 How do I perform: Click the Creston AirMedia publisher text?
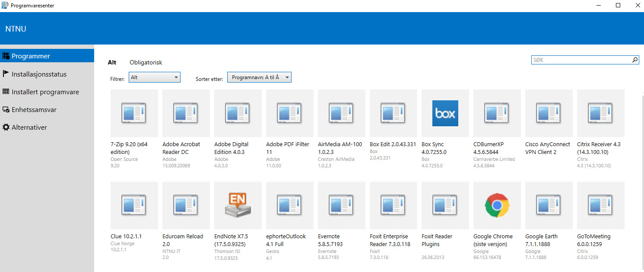click(x=336, y=159)
